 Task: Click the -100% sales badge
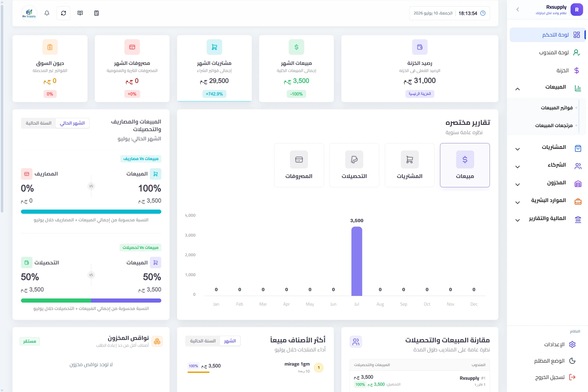296,94
